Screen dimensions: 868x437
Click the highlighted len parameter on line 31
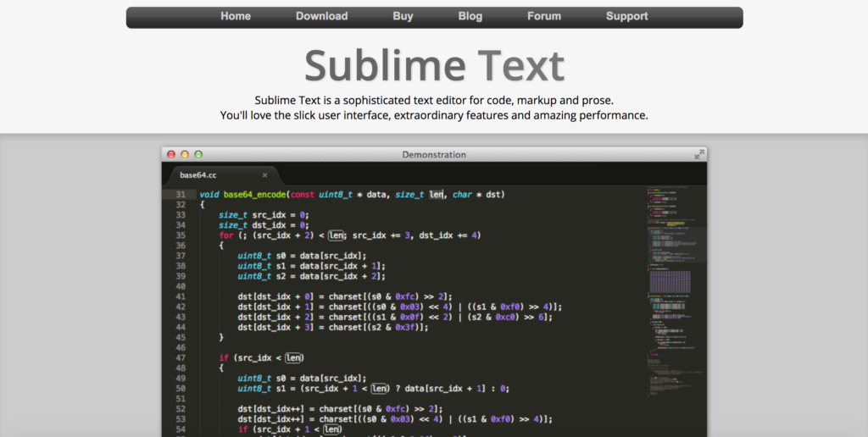coord(436,195)
